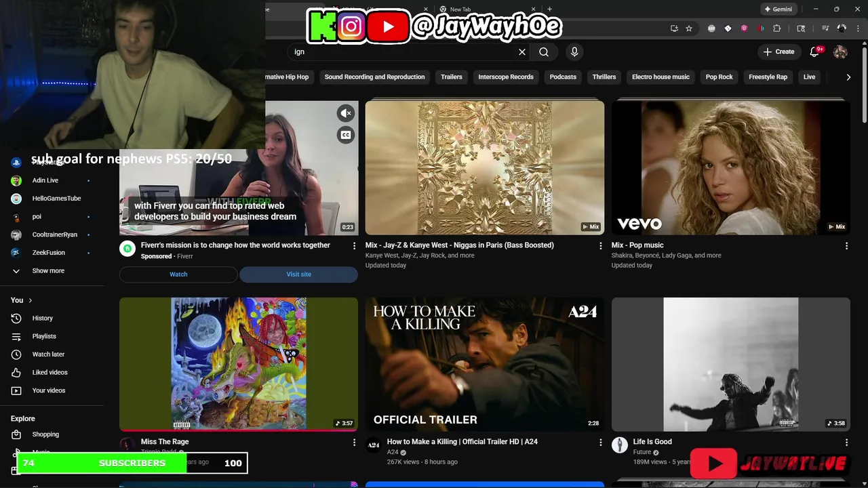Image resolution: width=868 pixels, height=488 pixels.
Task: Open Gemini in Chrome
Action: pos(778,9)
